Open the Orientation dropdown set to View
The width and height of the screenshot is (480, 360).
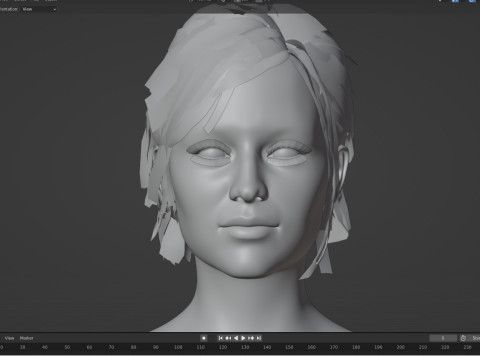point(39,9)
